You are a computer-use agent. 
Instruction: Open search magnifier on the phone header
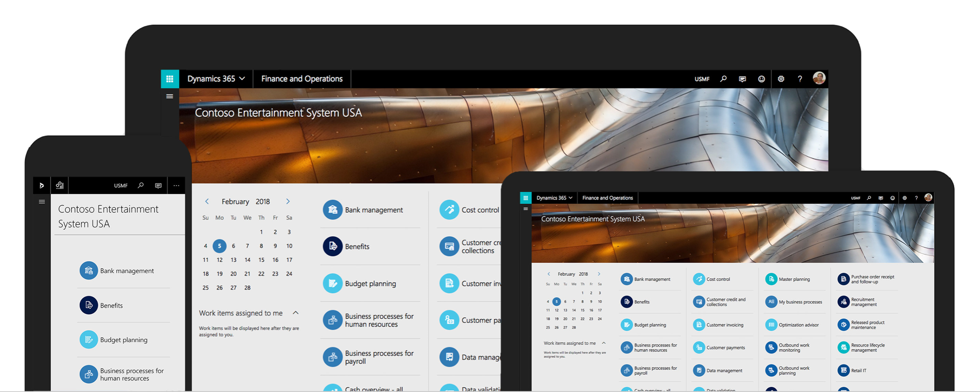tap(141, 185)
